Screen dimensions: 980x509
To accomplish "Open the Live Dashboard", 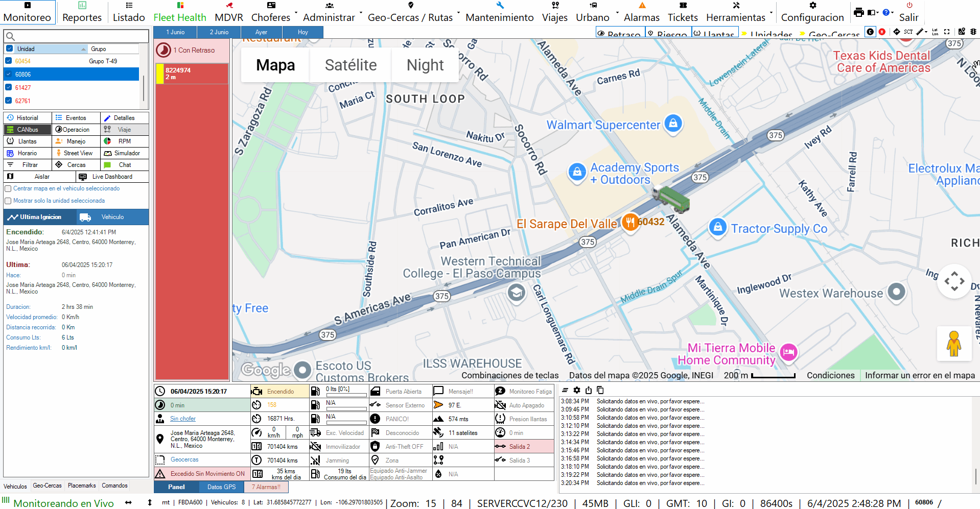I will tap(112, 177).
